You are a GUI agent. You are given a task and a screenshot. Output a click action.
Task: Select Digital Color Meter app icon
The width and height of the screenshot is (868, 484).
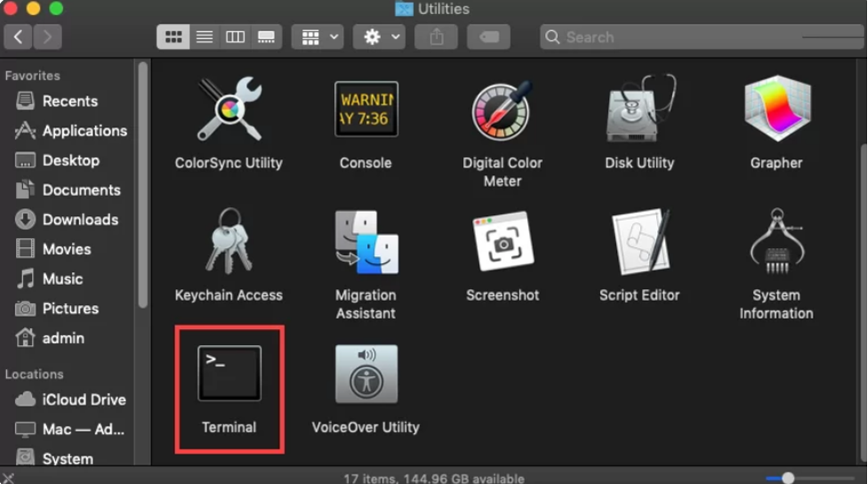[x=502, y=109]
